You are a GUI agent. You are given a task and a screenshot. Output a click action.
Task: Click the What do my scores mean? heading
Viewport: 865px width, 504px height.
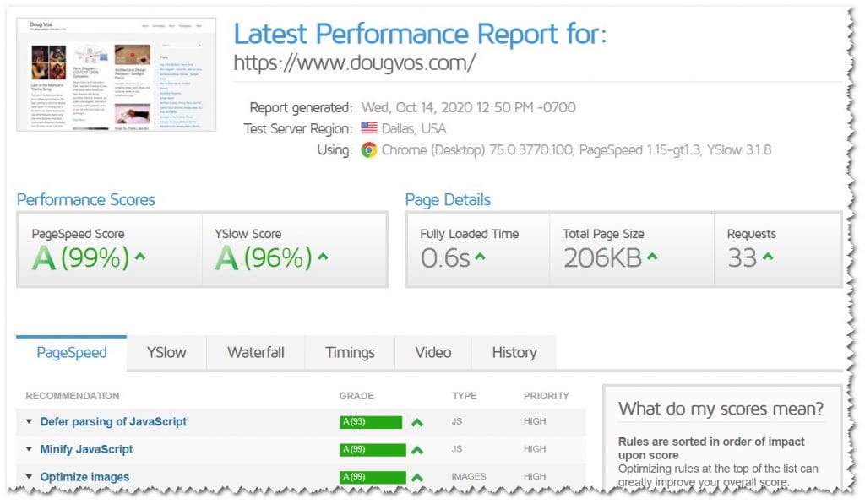(x=721, y=409)
